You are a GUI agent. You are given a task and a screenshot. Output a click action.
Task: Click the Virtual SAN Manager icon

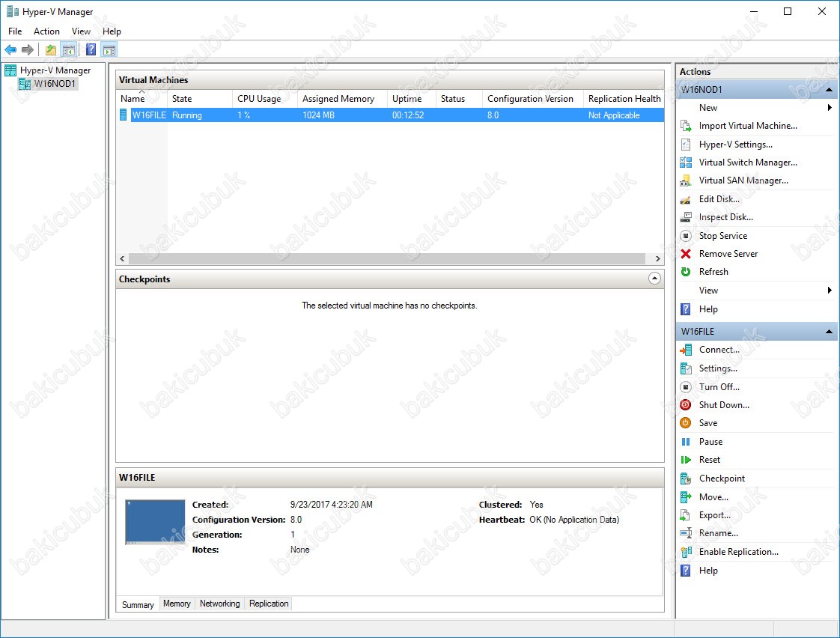686,180
